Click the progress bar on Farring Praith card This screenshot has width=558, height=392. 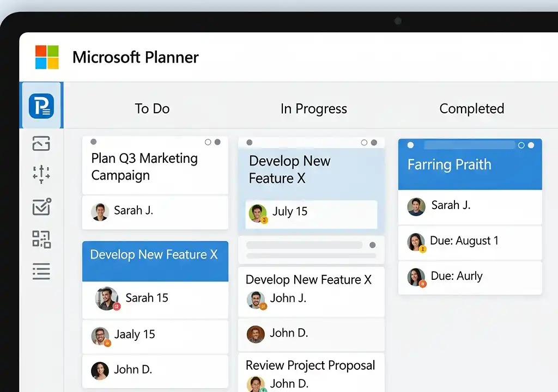pos(470,145)
